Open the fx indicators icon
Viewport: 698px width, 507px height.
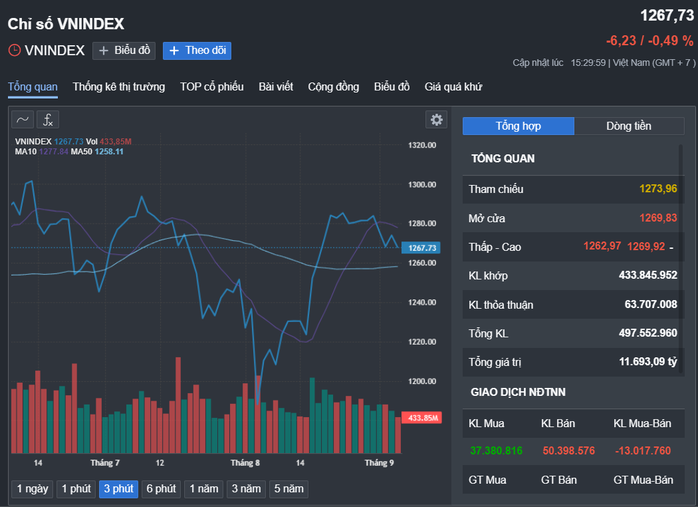coord(48,120)
